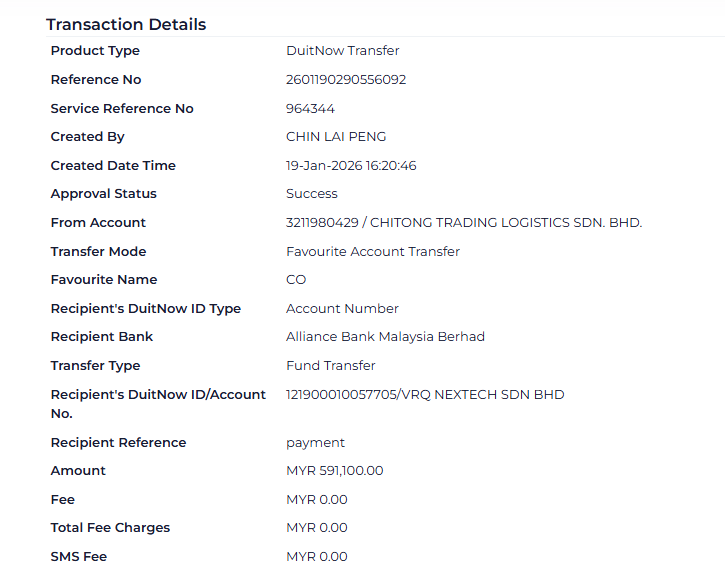Click the favourite name value CO

(x=296, y=280)
